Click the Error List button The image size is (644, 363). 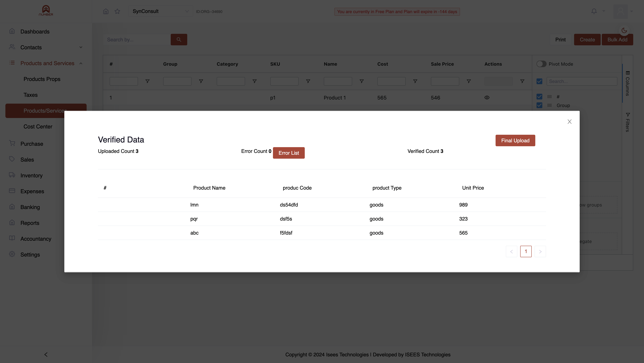289,153
